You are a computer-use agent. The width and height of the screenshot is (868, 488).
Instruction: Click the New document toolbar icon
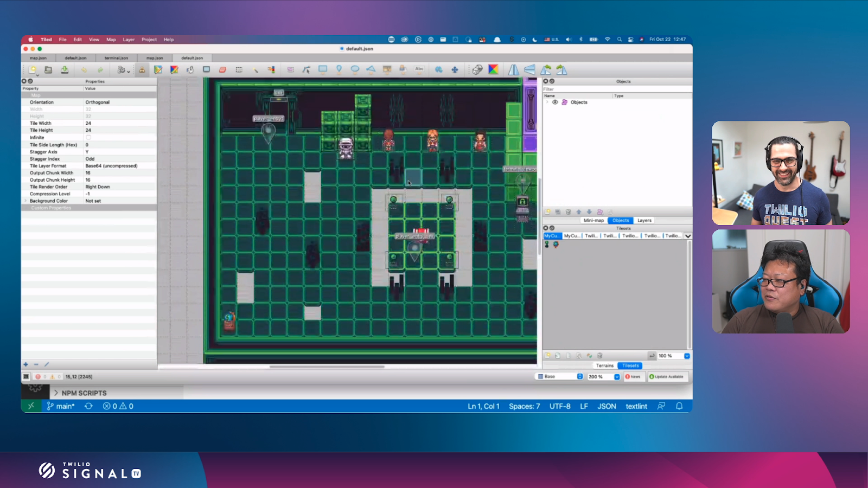pyautogui.click(x=33, y=69)
